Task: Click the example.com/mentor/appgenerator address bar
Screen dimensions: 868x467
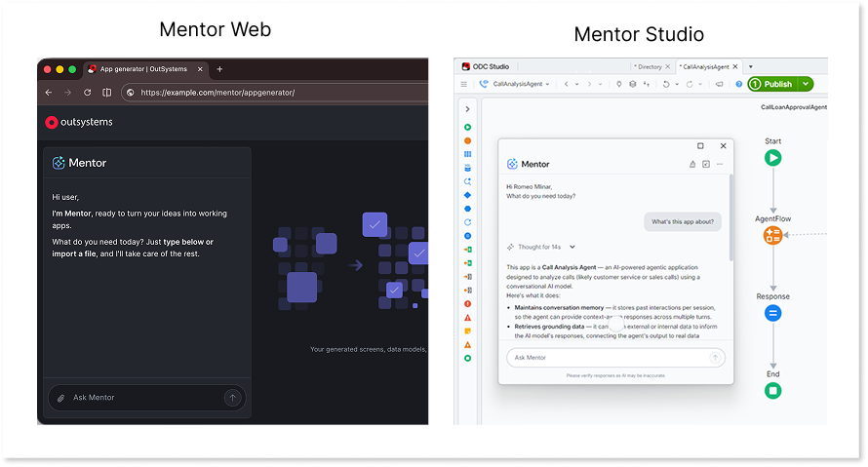Action: point(275,93)
